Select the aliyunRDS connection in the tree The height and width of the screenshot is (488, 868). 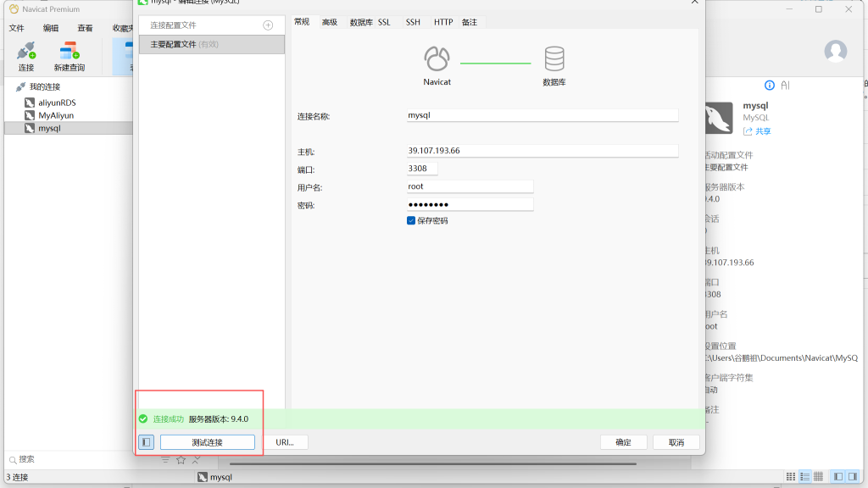(x=56, y=103)
